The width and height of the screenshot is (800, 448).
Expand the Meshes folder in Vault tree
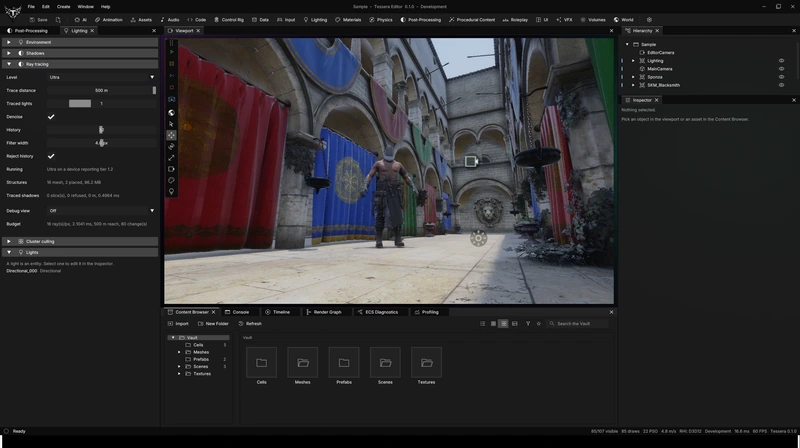(x=179, y=352)
